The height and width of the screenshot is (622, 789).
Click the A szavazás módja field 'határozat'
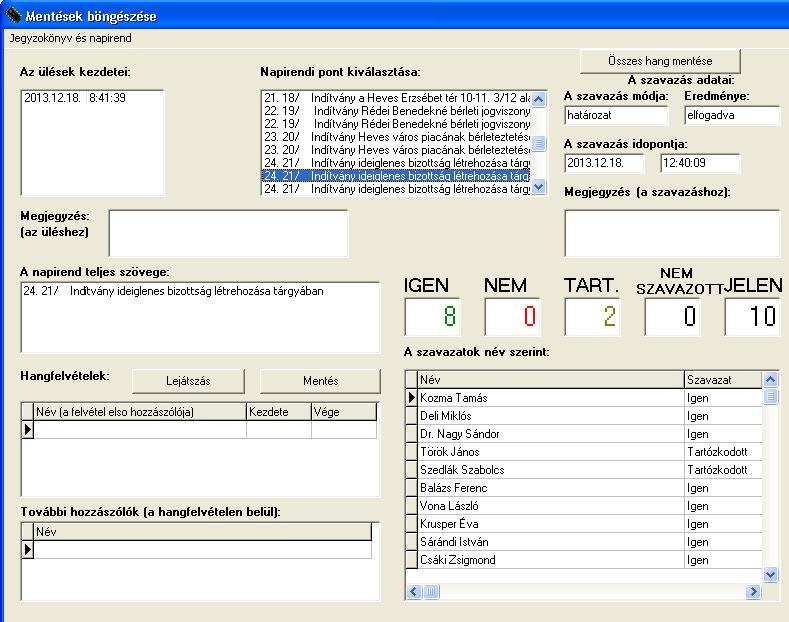615,115
